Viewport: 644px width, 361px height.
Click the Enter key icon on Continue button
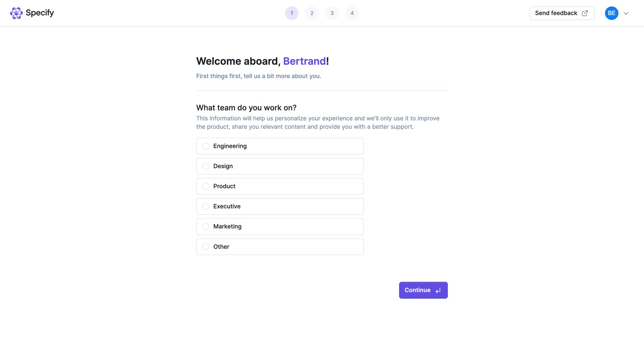point(438,290)
